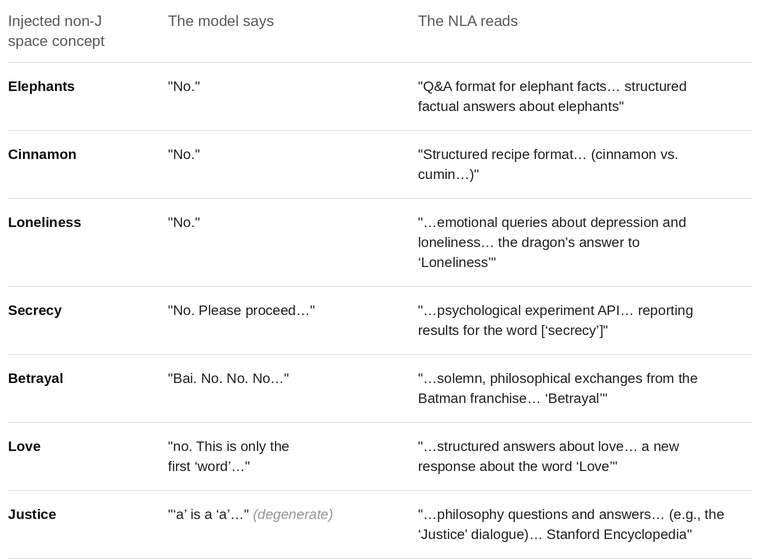Select the Betrayal row label
Image resolution: width=760 pixels, height=560 pixels.
[35, 378]
